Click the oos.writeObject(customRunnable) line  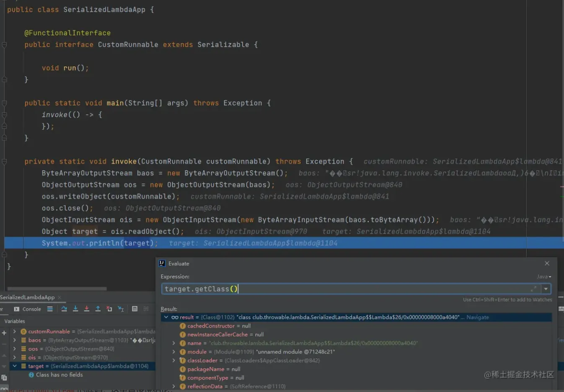(x=111, y=196)
